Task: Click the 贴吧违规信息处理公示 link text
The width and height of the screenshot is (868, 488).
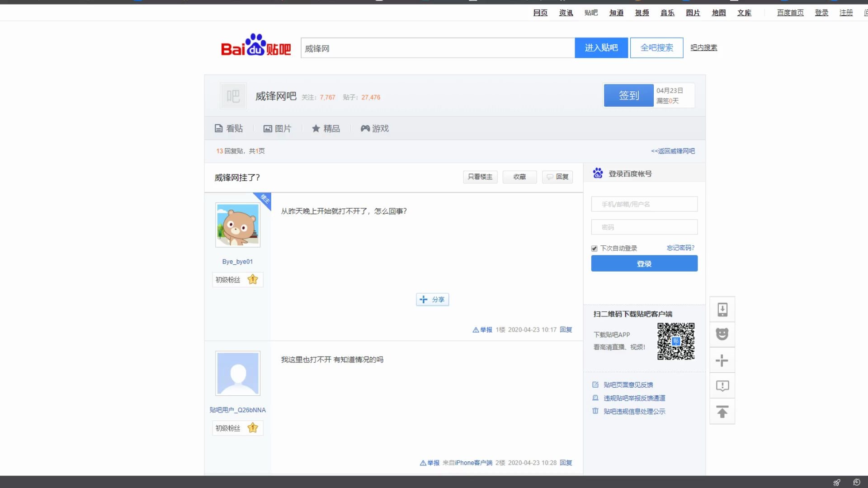Action: [634, 411]
